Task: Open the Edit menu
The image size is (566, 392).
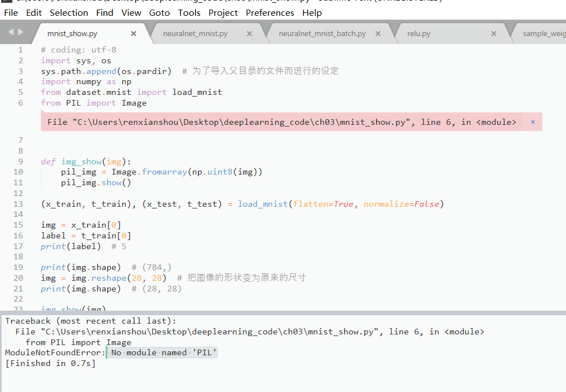Action: click(x=33, y=12)
